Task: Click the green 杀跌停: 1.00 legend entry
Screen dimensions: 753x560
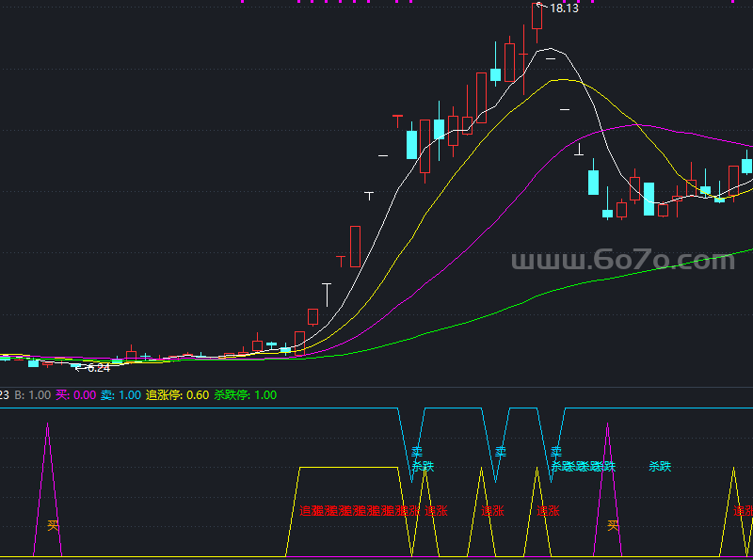Action: 246,395
